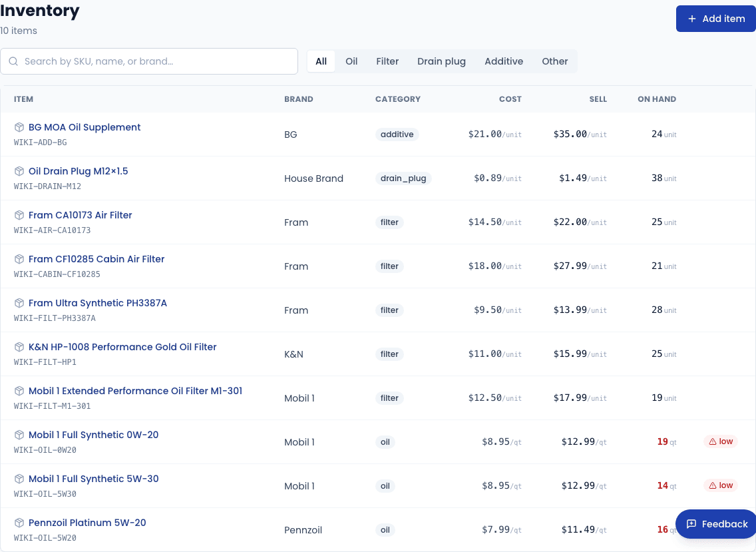The width and height of the screenshot is (756, 552).
Task: Open Mobil 1 Extended Performance Oil Filter M1-301
Action: (x=136, y=391)
